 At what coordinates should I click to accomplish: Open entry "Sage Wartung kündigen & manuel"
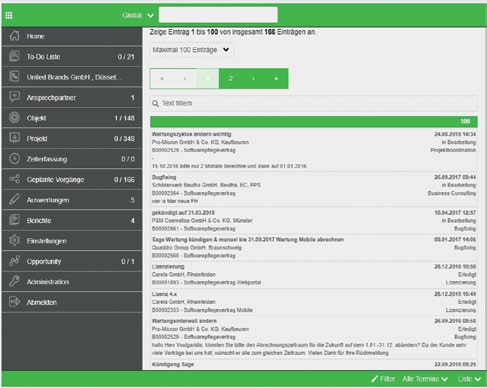(248, 239)
